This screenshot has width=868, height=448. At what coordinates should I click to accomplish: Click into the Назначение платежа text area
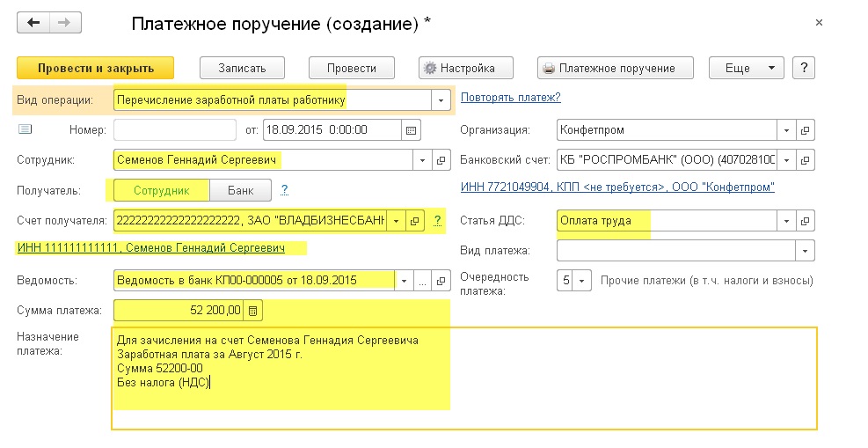tap(463, 378)
